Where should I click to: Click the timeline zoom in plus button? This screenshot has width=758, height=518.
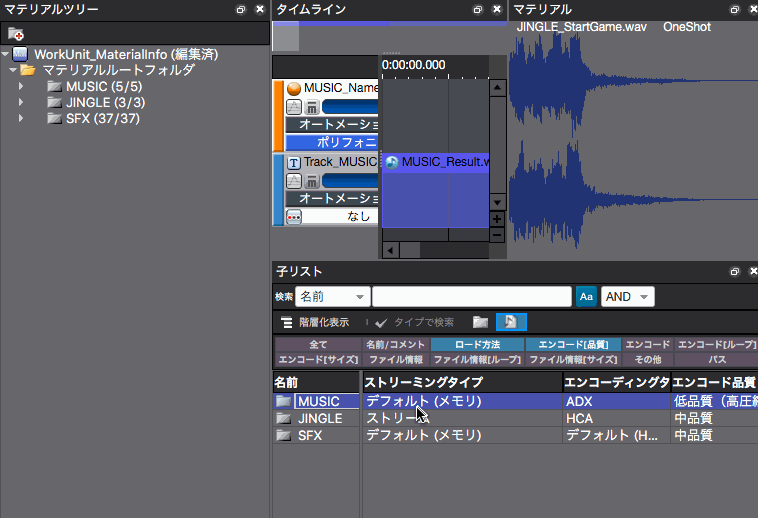pos(496,219)
